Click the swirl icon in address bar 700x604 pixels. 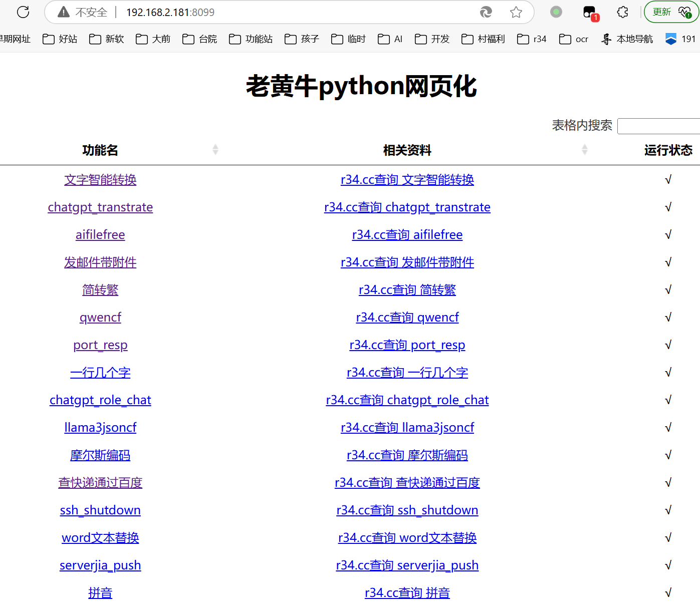tap(486, 12)
